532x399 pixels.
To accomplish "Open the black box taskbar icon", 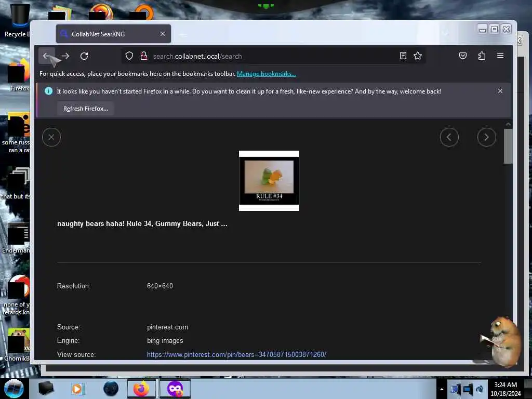I will tap(46, 389).
